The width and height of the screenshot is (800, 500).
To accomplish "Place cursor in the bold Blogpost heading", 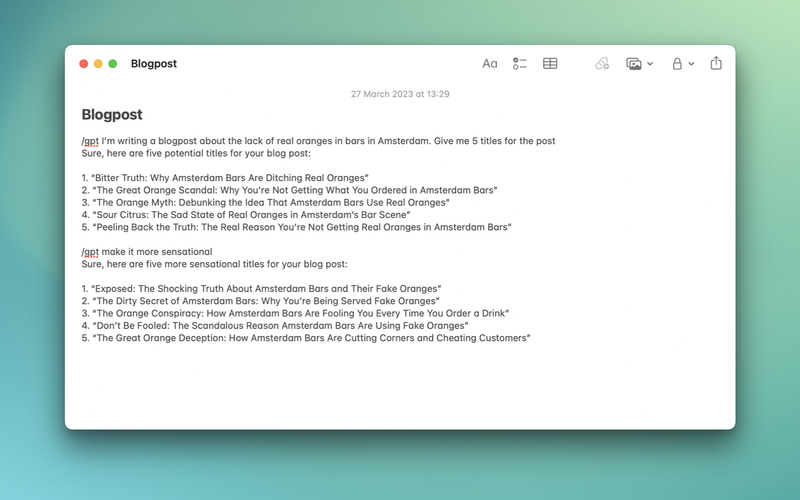I will pos(112,115).
